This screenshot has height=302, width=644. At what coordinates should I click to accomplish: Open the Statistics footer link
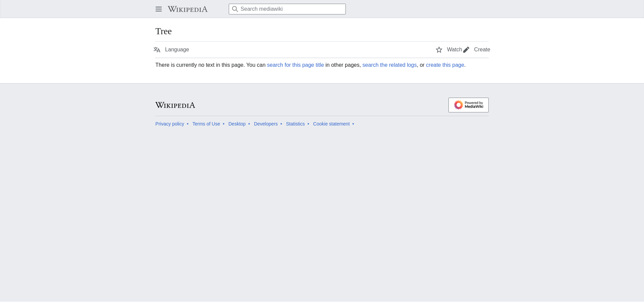(x=296, y=124)
